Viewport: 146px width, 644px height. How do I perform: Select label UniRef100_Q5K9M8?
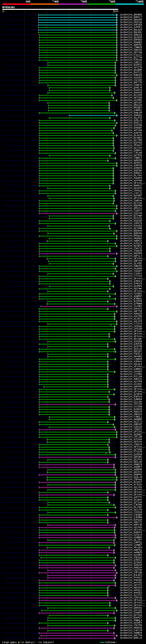coord(131,206)
